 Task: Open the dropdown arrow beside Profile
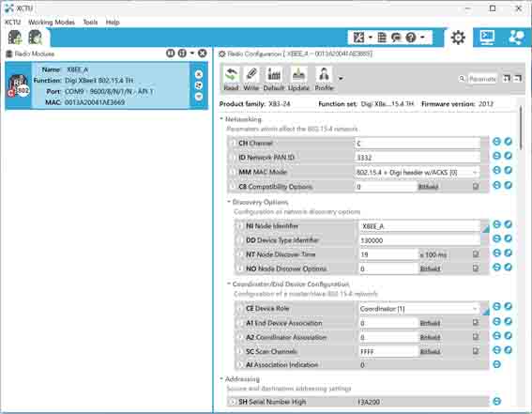click(341, 79)
